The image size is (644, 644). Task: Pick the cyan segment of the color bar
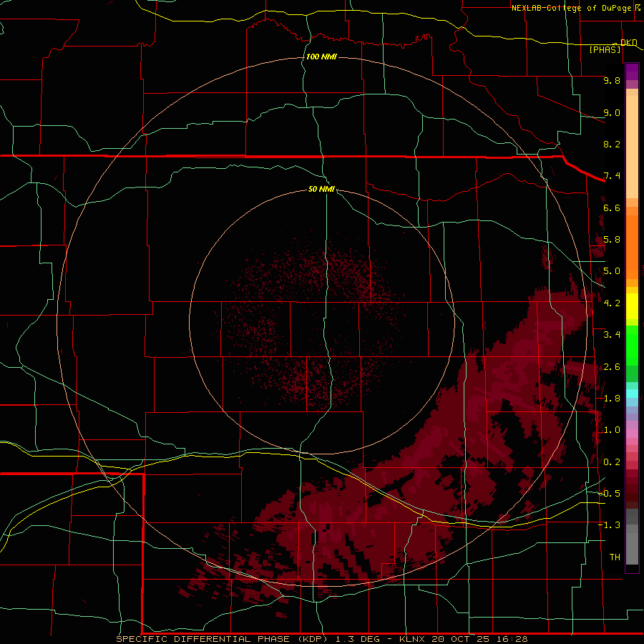coord(632,393)
